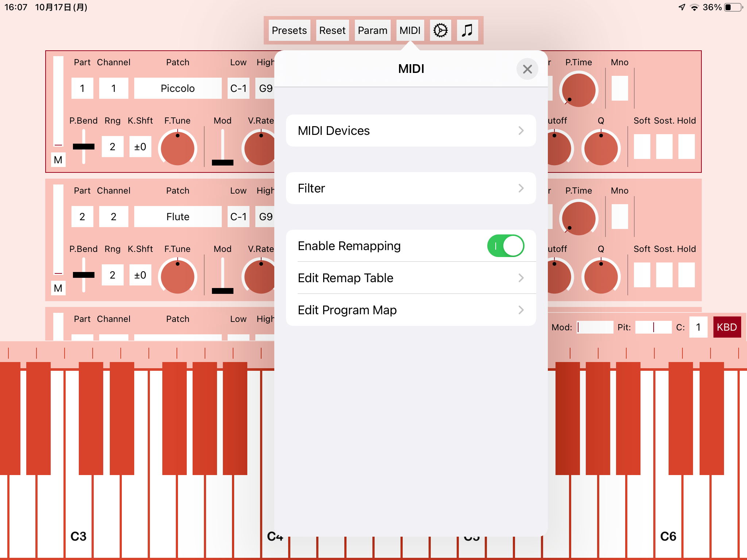This screenshot has height=560, width=747.
Task: Click the P.Time knob in Part 2
Action: click(578, 218)
